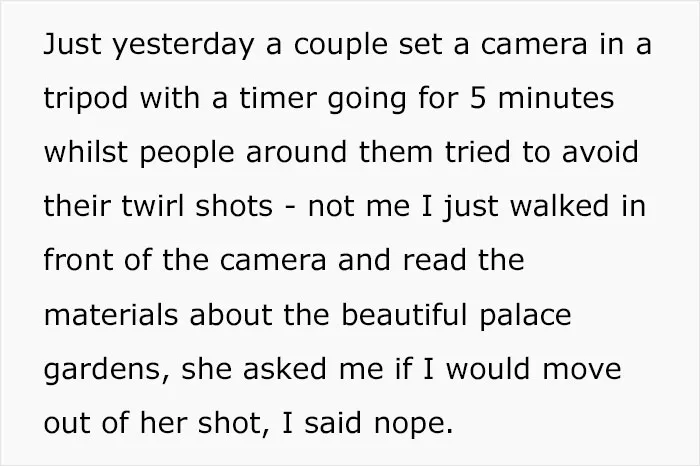Click the word "couple" in first line
700x466 pixels.
[341, 46]
